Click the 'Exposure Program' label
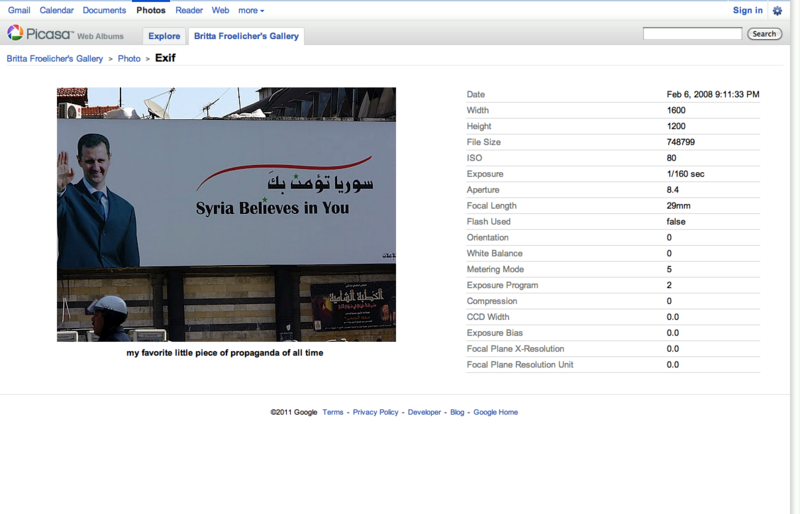The width and height of the screenshot is (800, 514). point(502,285)
